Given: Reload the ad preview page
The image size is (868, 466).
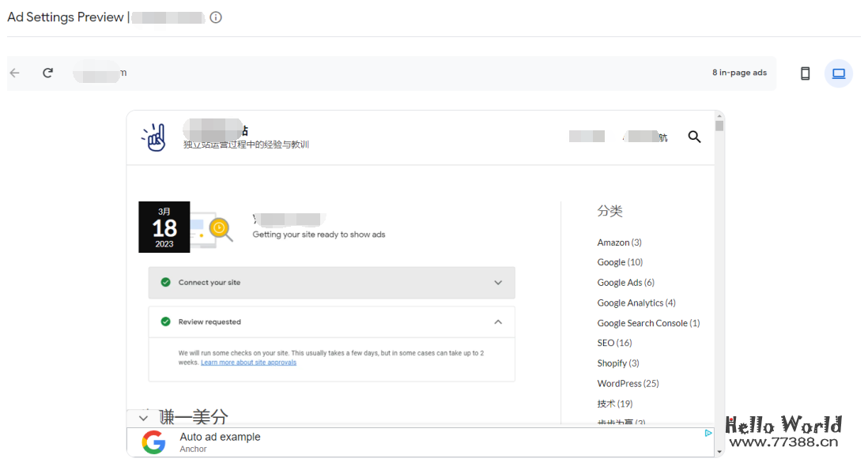Looking at the screenshot, I should (47, 73).
